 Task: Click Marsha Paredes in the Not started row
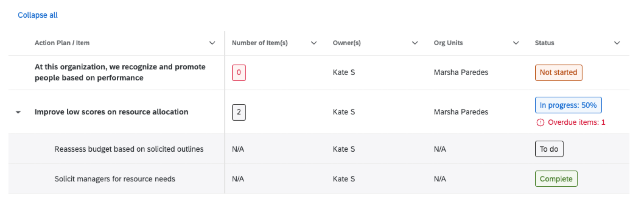click(x=461, y=72)
